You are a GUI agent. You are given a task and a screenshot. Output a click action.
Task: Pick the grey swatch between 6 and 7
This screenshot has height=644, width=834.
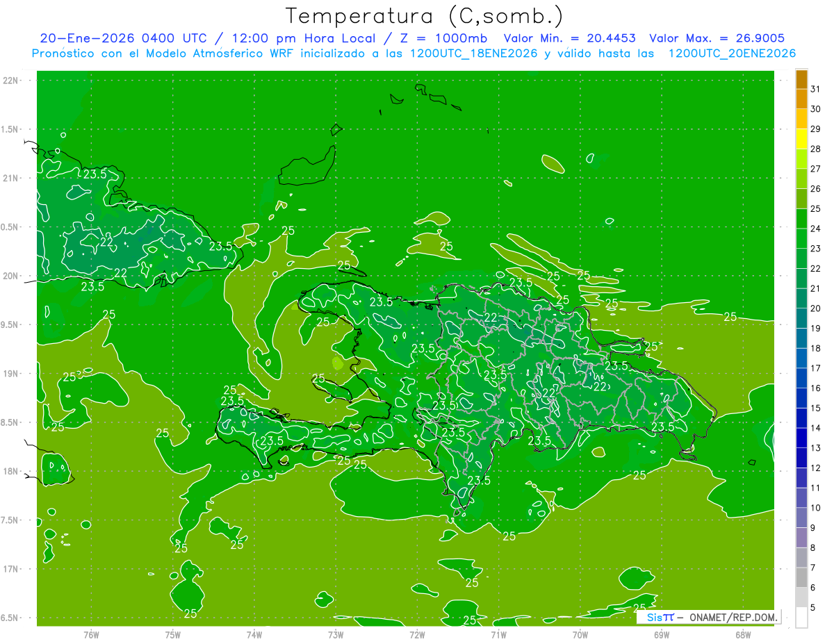[x=801, y=578]
